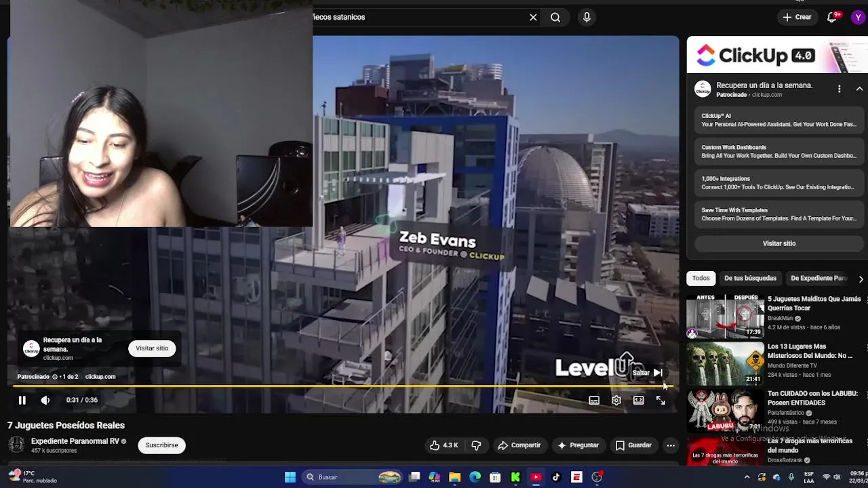
Task: Open the player settings gear
Action: pos(616,401)
